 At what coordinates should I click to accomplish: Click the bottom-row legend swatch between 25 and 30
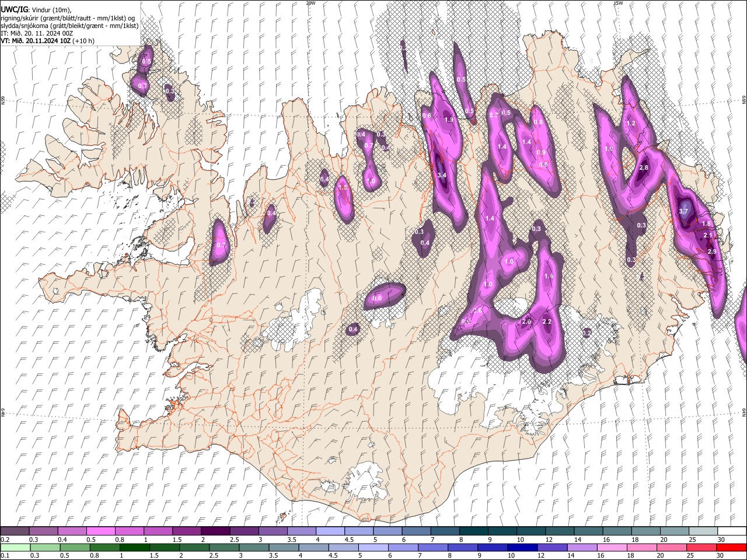[x=700, y=547]
